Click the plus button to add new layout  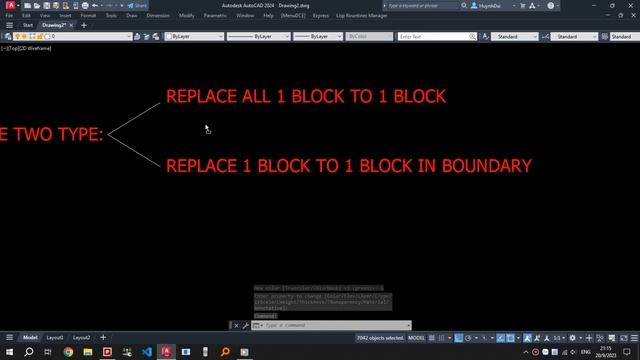[x=103, y=338]
